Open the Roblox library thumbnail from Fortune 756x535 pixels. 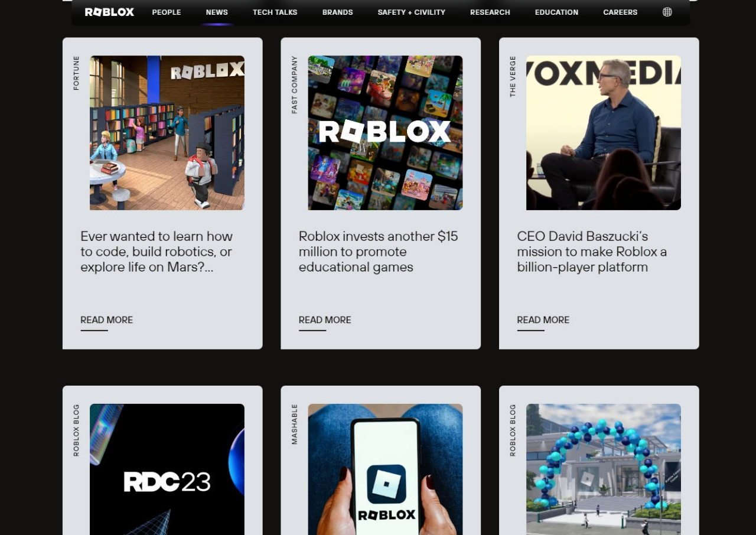pyautogui.click(x=167, y=133)
